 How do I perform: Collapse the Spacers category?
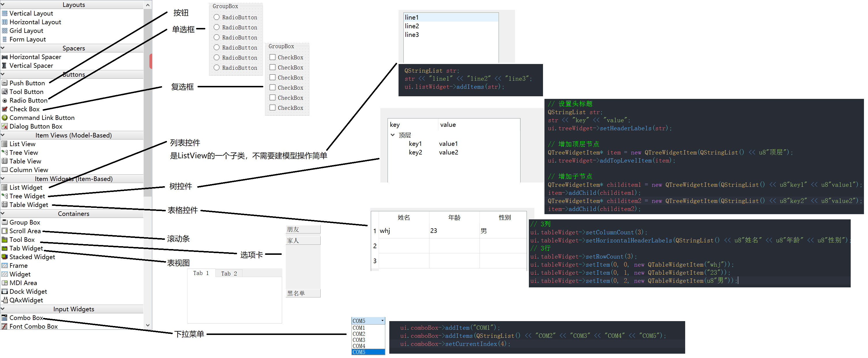[x=3, y=48]
